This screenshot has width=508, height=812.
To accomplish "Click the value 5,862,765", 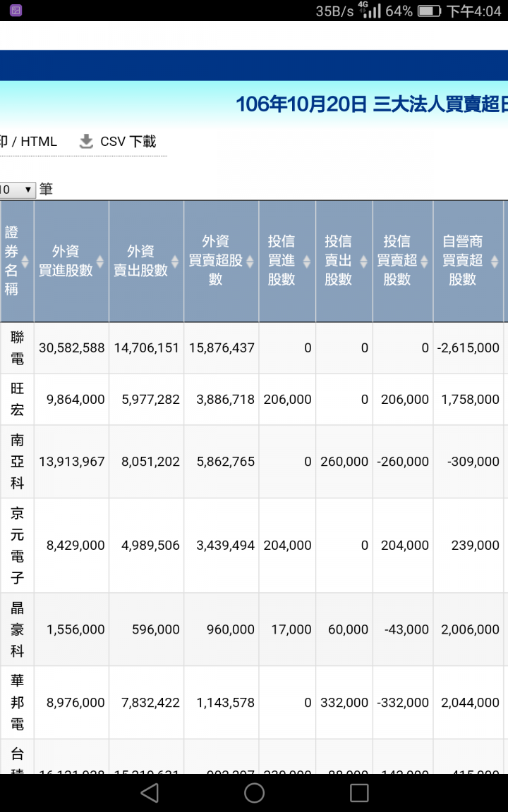I will (x=226, y=462).
